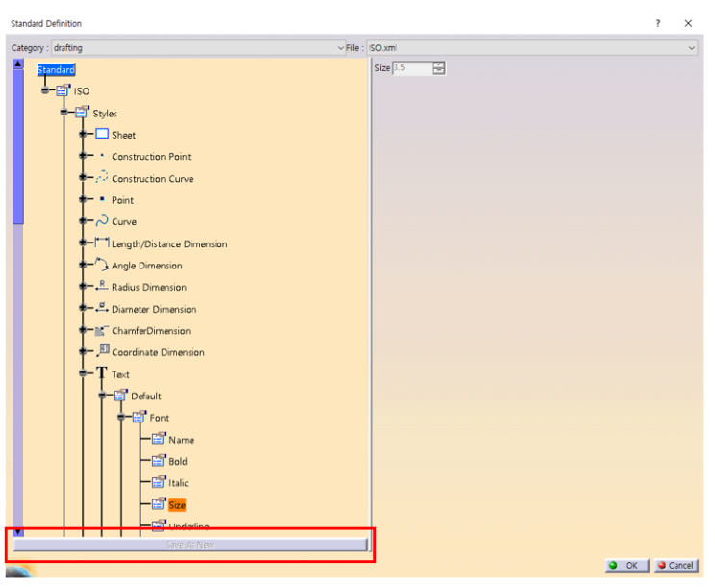Select the ChamferDimension icon
Viewport: 715px width, 588px height.
102,331
